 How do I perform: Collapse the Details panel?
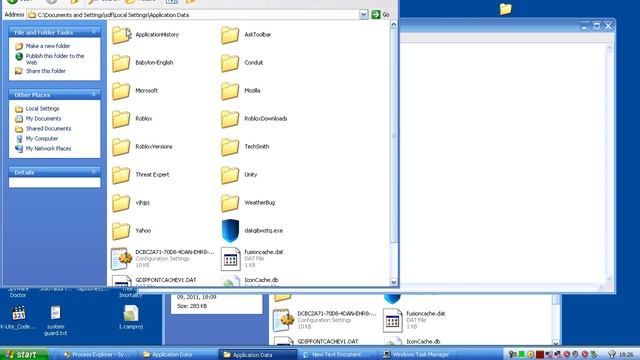tap(93, 172)
